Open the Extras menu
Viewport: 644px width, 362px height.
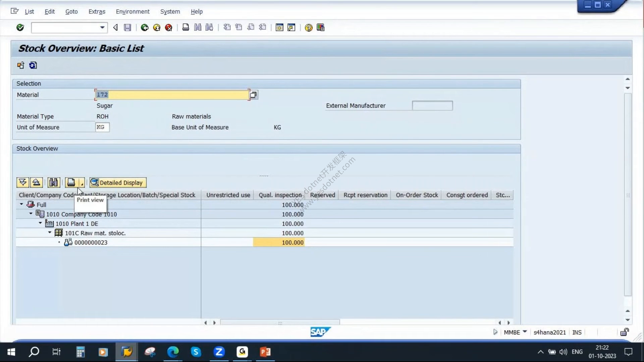[x=97, y=11]
